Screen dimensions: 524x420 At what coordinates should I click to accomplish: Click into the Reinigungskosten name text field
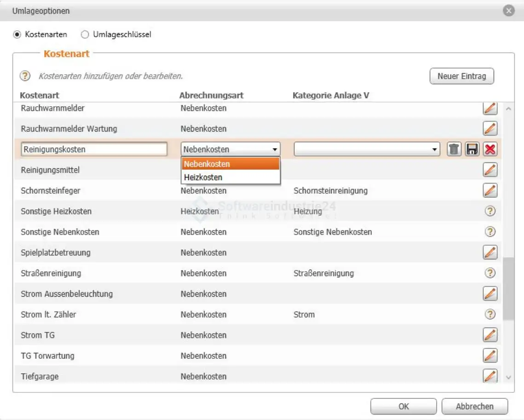tap(94, 149)
